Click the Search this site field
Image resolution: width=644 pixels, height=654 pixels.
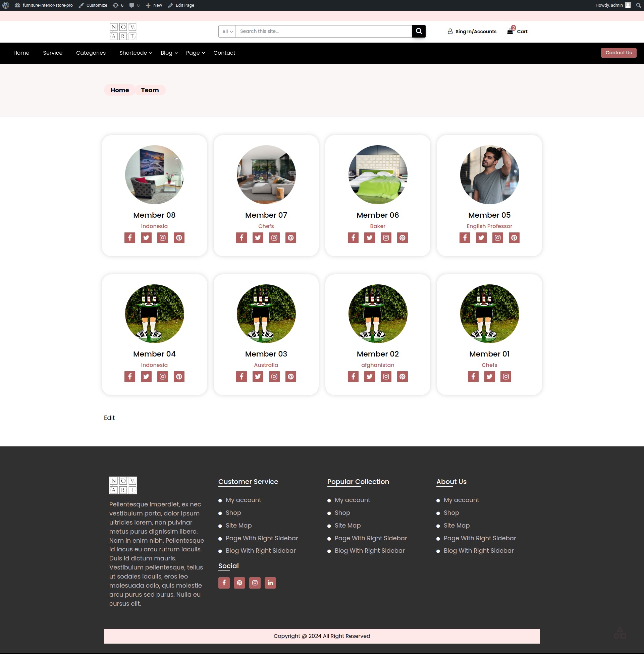323,31
